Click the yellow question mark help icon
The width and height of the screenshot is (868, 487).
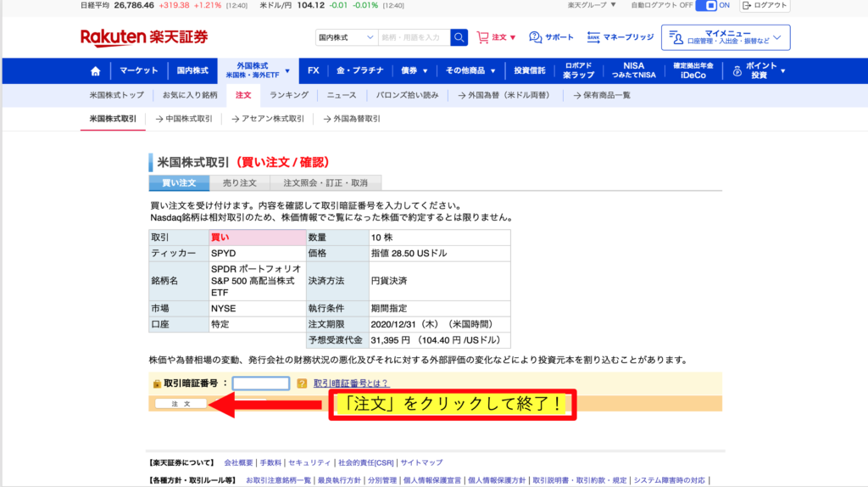302,383
